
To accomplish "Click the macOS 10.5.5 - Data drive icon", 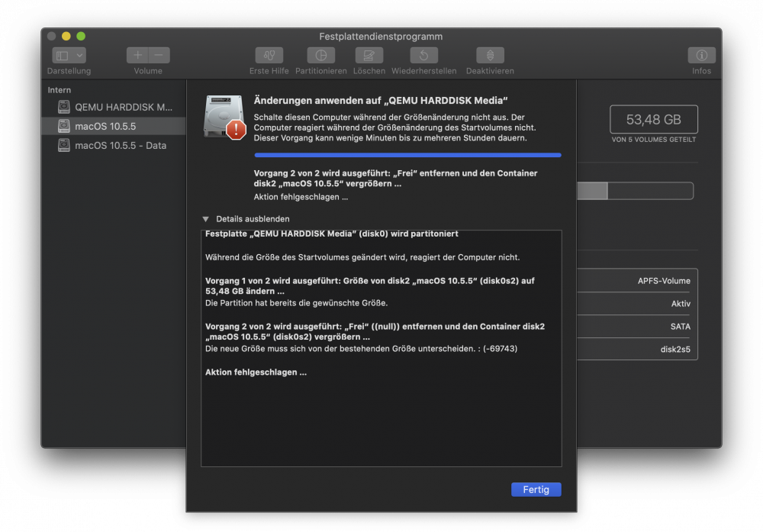I will coord(64,145).
